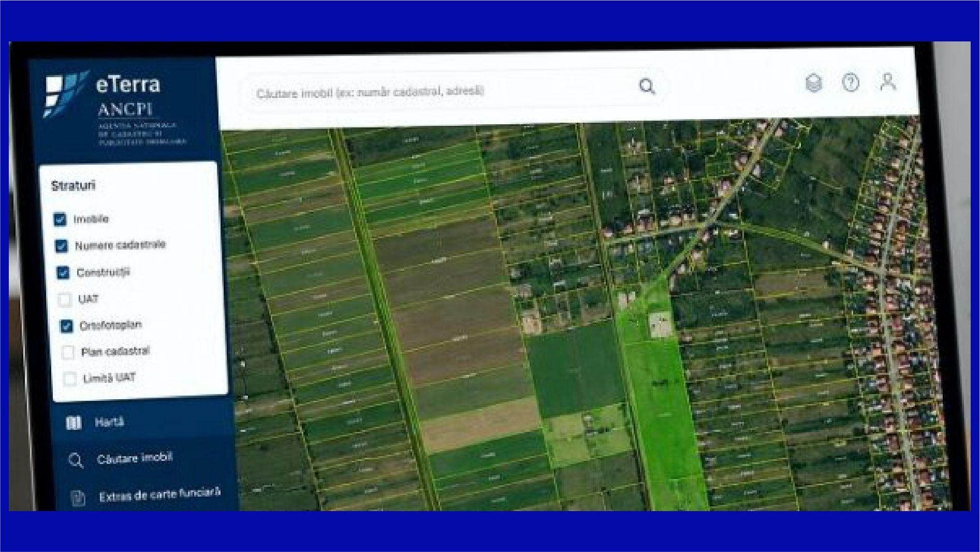
Task: Click the Extras de carte funciară document icon
Action: [78, 498]
